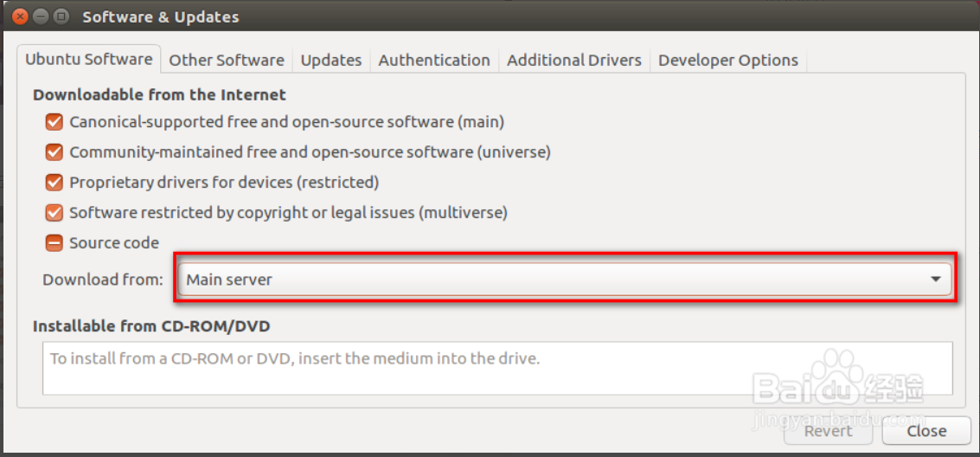Screen dimensions: 980x457
Task: Click the CD-ROM/DVD install list area
Action: coord(497,368)
